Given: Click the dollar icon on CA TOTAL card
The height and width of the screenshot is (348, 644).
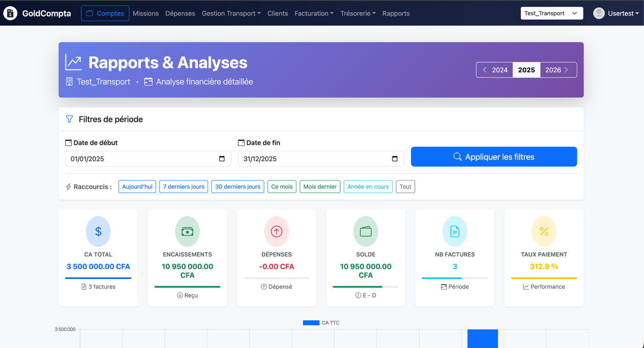Looking at the screenshot, I should [98, 231].
